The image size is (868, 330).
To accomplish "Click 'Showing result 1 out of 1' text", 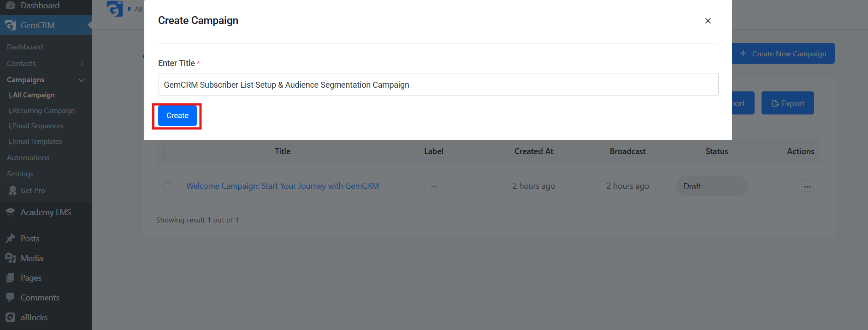I will coord(197,220).
